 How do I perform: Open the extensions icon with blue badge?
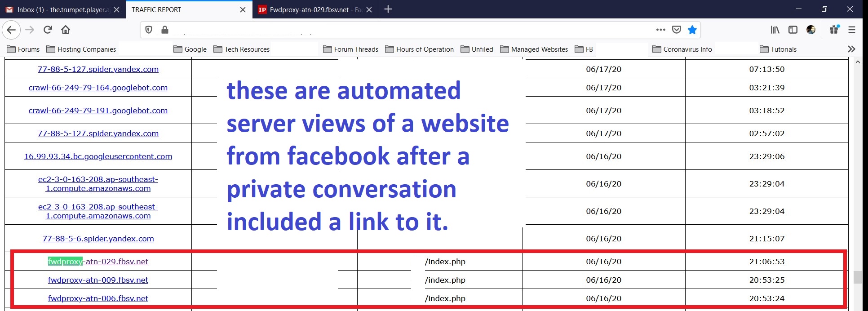pos(834,30)
